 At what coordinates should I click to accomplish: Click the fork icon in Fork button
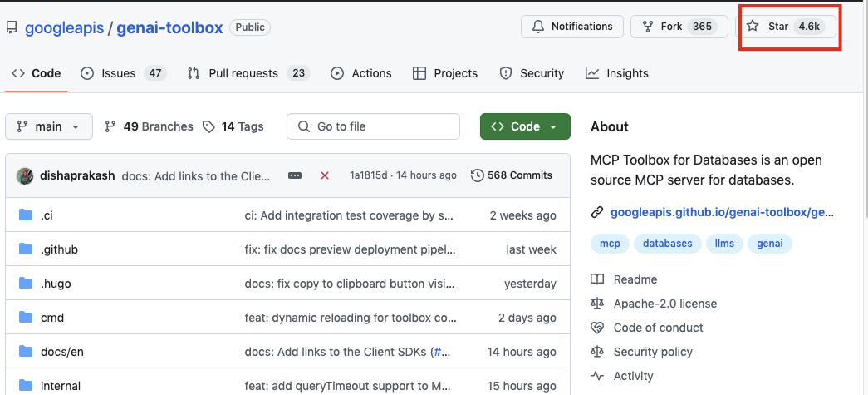click(647, 27)
